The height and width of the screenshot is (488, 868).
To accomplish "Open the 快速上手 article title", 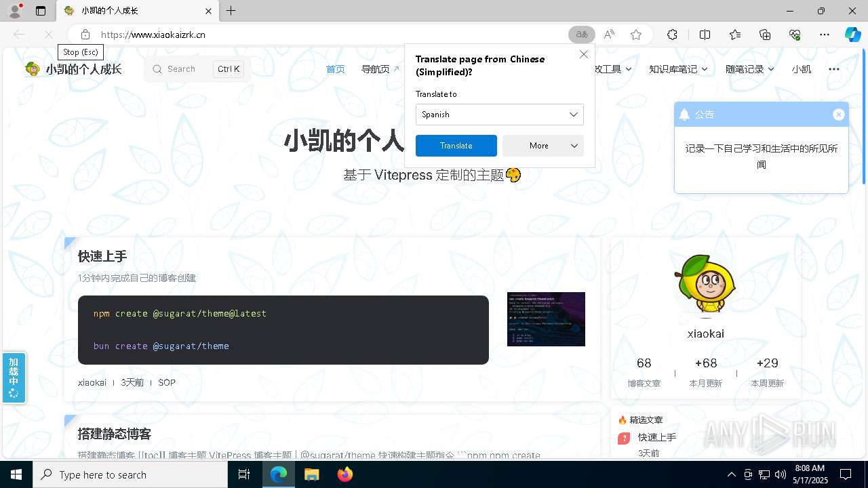I will point(102,256).
